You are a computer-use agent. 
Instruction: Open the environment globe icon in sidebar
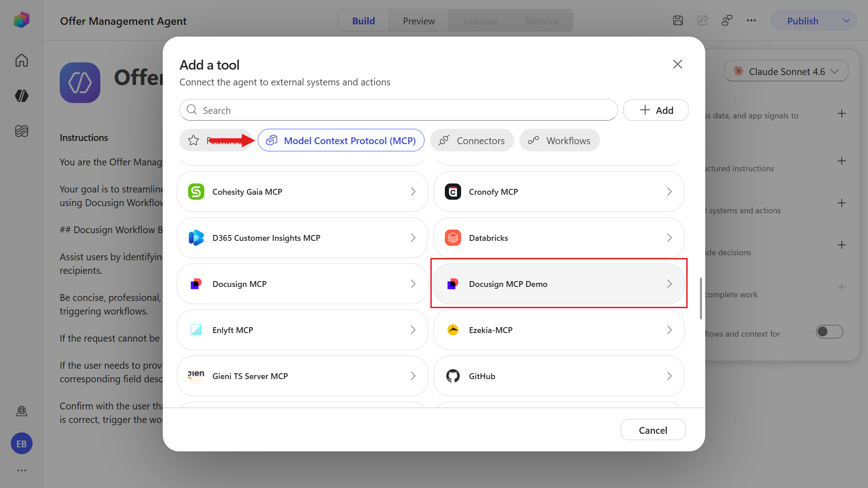22,411
